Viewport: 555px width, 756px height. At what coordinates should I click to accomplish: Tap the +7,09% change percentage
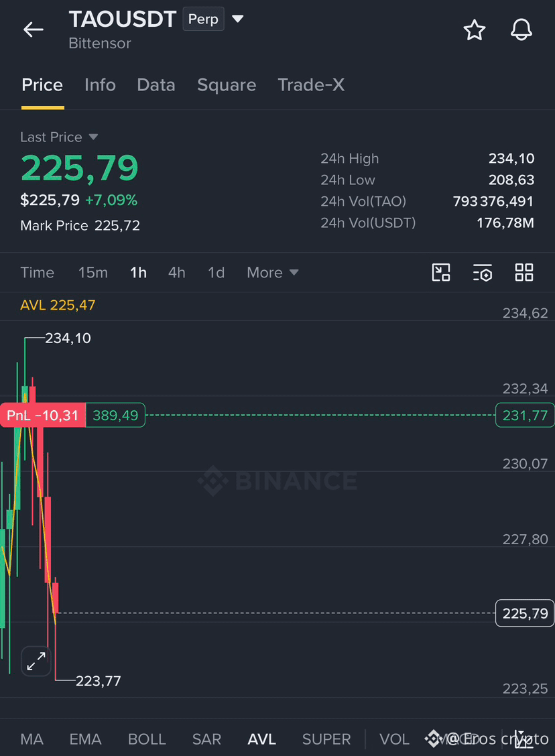pyautogui.click(x=111, y=200)
